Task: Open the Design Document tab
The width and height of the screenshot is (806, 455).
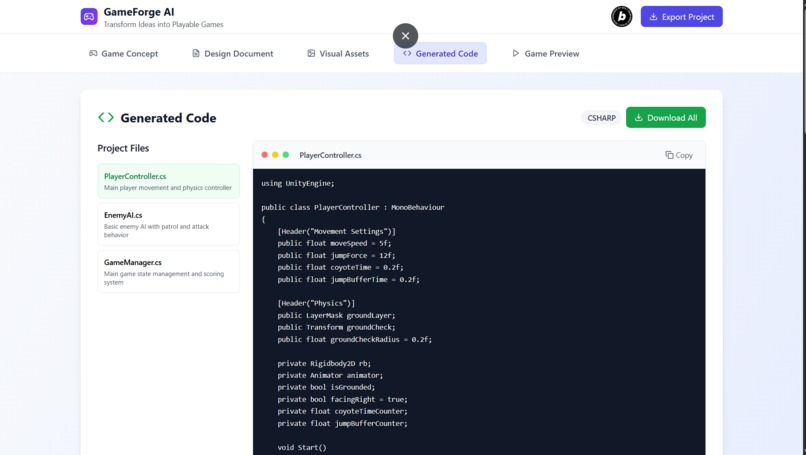Action: click(232, 53)
